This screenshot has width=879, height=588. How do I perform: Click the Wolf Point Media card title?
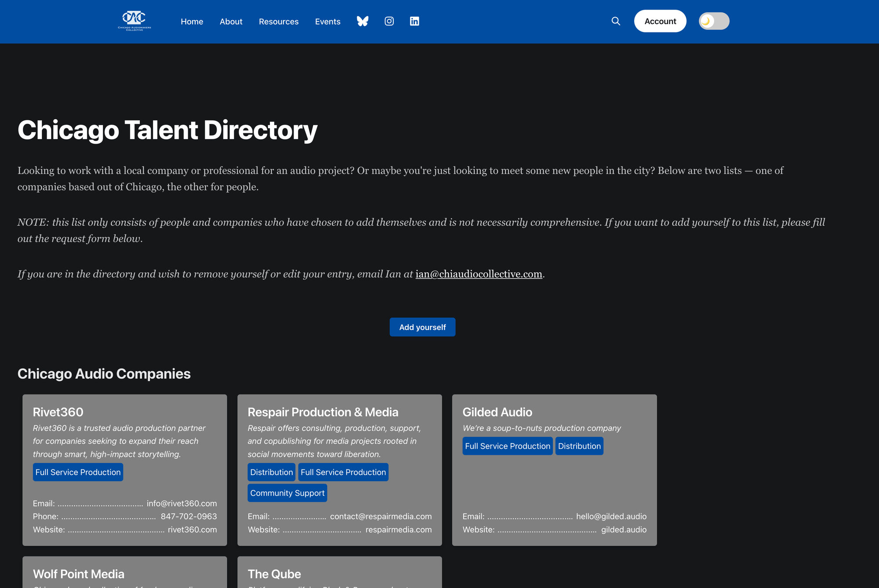[79, 574]
